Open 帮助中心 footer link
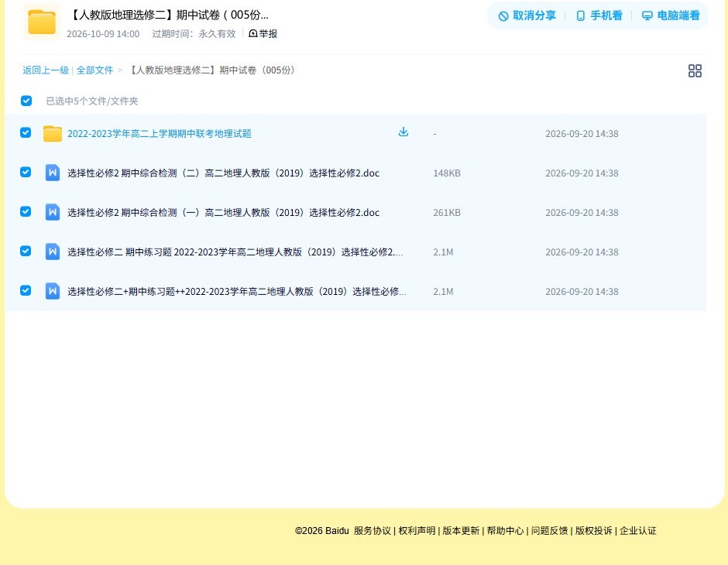Image resolution: width=728 pixels, height=565 pixels. 505,531
